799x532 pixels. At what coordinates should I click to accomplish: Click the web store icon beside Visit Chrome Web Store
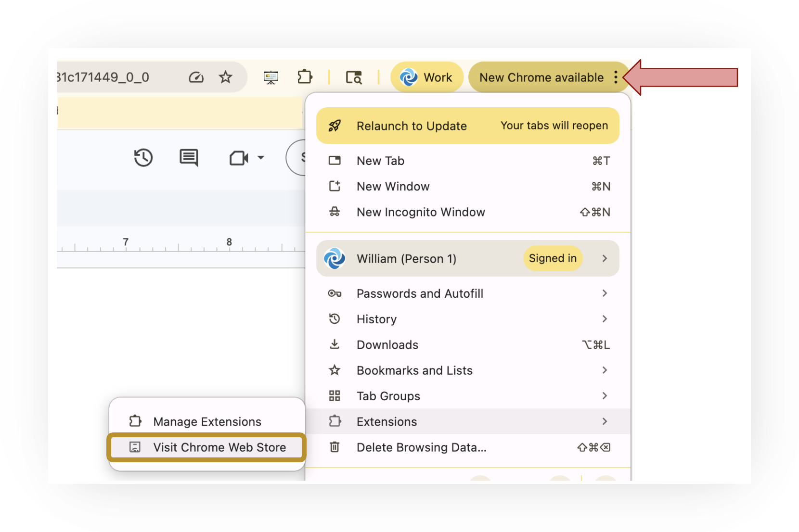click(135, 447)
